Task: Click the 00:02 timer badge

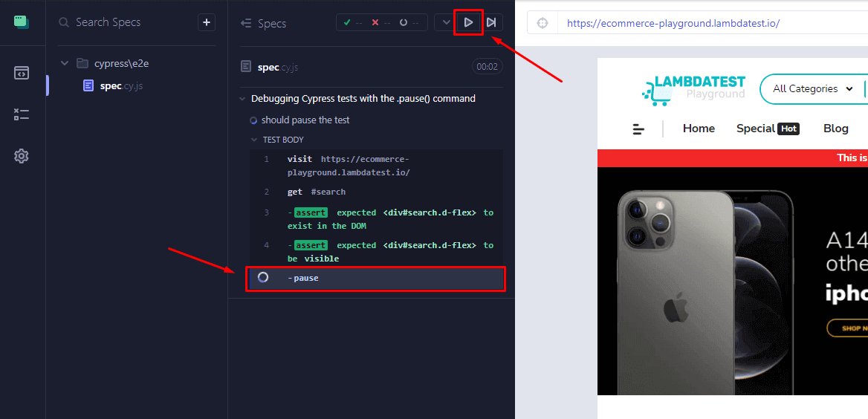Action: click(x=488, y=67)
